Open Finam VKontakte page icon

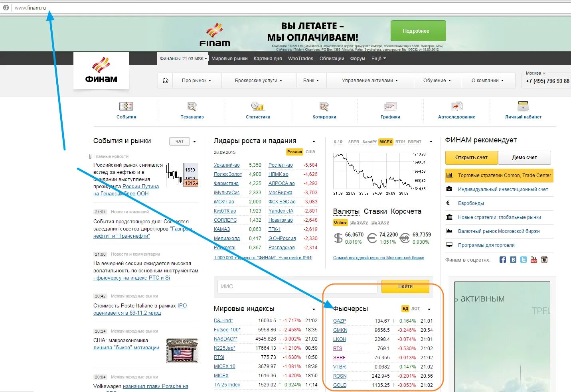click(513, 260)
